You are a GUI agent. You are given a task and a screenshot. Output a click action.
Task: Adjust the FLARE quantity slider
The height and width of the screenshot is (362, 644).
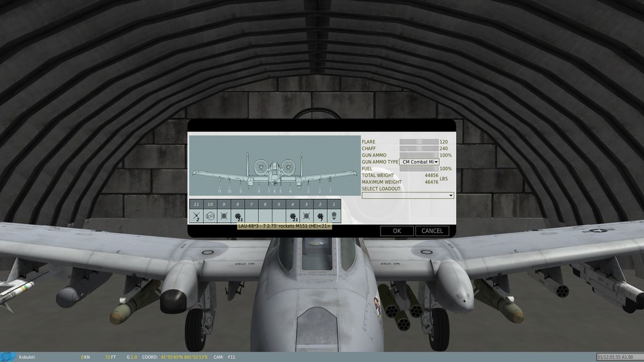tap(419, 142)
